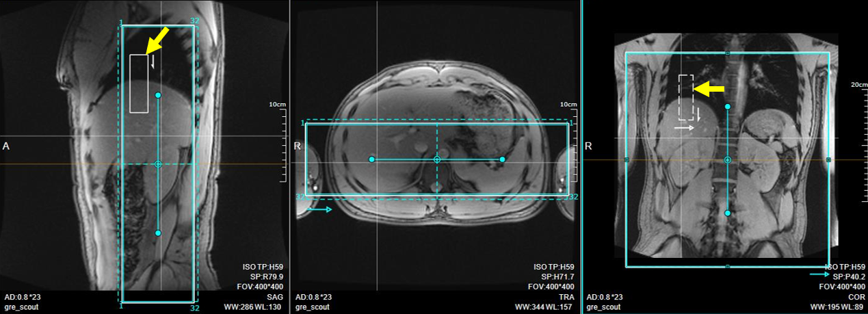Click center target handle in transverse view
Screen dimensions: 868x314
click(437, 159)
